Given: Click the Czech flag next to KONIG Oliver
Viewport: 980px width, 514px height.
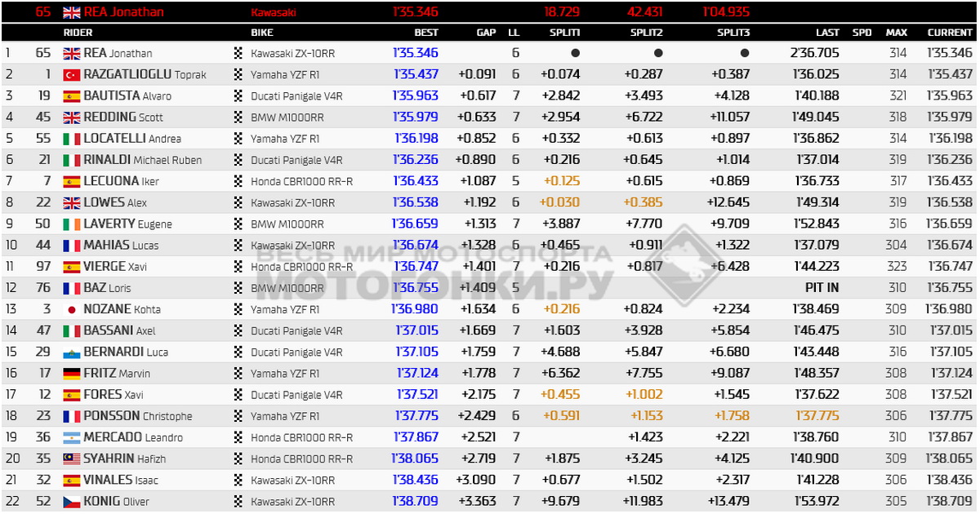Looking at the screenshot, I should [72, 501].
